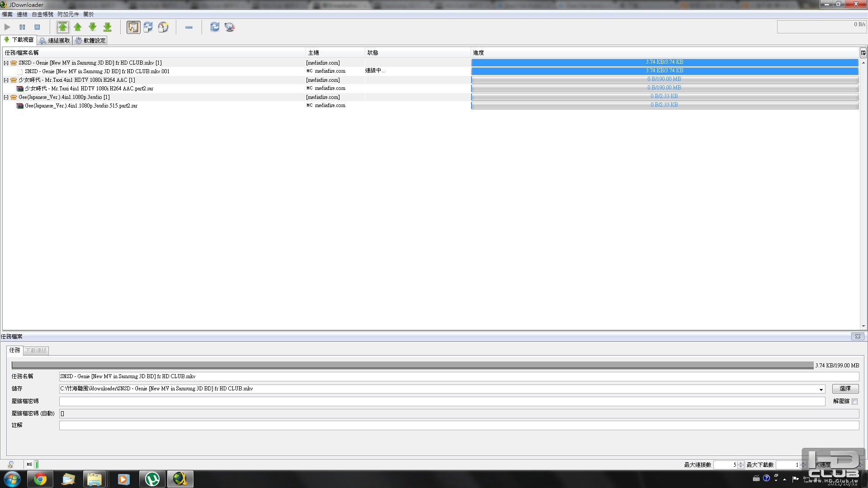Viewport: 868px width, 488px height.
Task: Sort by 主機 column header
Action: [335, 53]
